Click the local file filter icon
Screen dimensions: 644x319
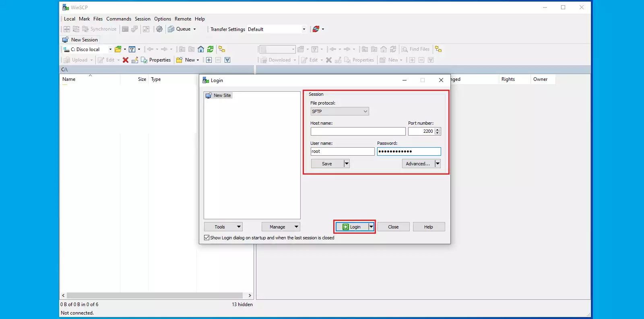point(132,49)
